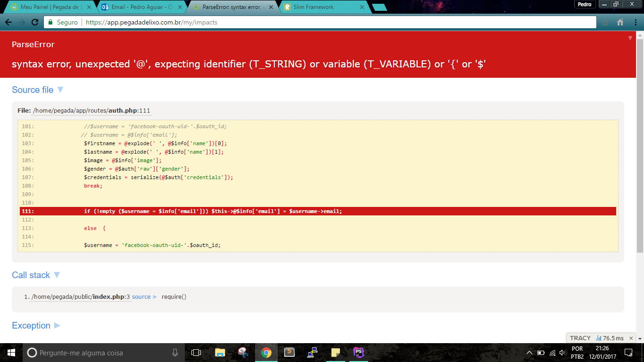Open the Windows Start menu

pyautogui.click(x=11, y=353)
